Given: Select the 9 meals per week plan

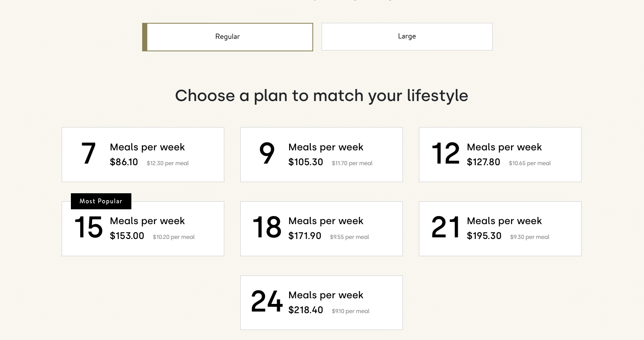Looking at the screenshot, I should click(321, 154).
